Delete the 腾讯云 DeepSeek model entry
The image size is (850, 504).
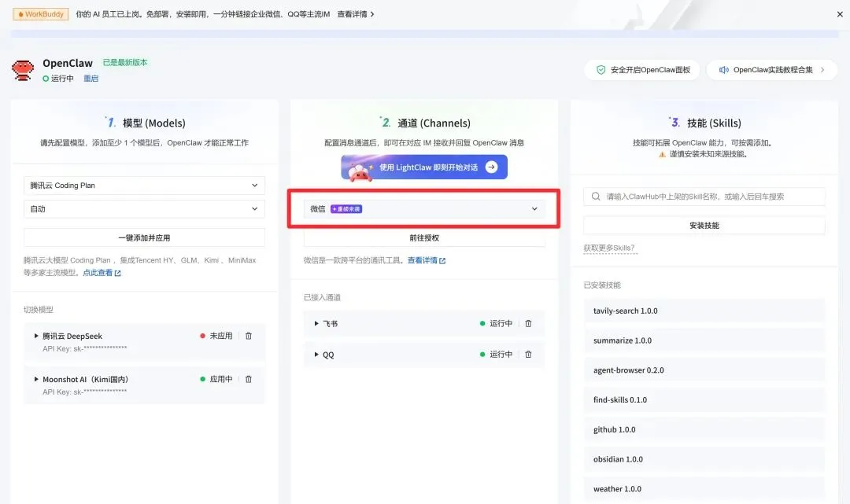(x=248, y=337)
